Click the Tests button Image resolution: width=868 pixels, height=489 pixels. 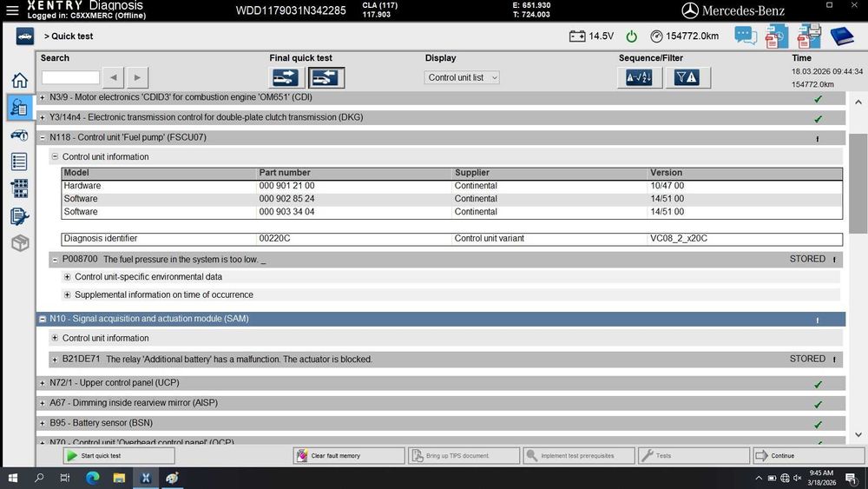point(694,456)
